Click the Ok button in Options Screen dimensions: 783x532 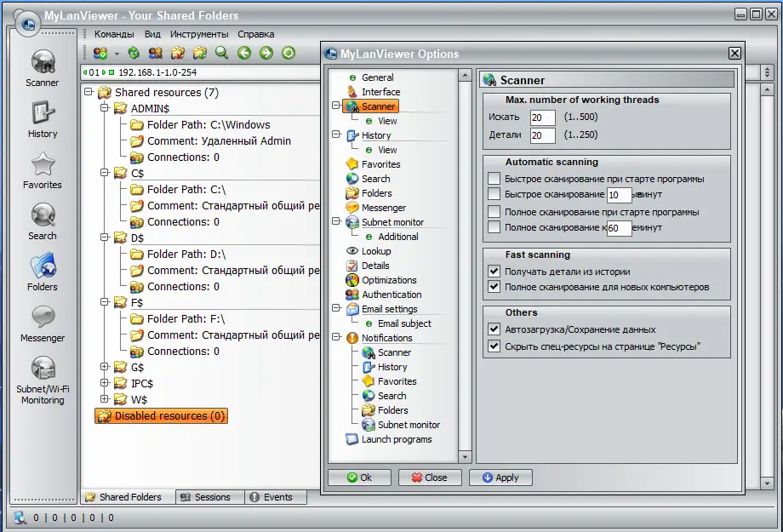[359, 478]
